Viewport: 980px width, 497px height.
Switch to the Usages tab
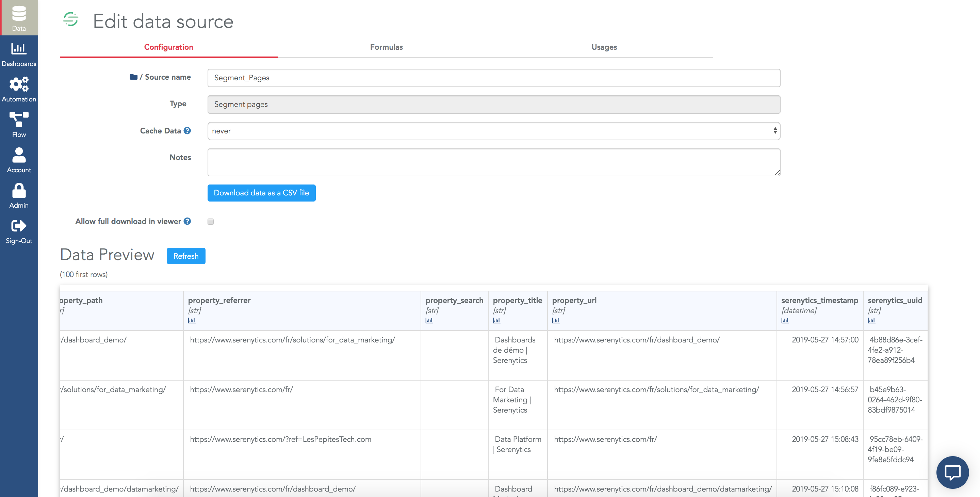[604, 47]
